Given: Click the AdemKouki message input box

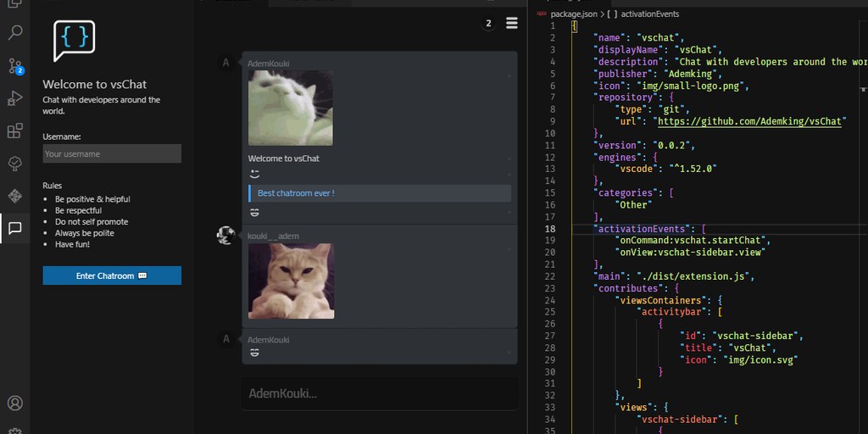Looking at the screenshot, I should 380,393.
